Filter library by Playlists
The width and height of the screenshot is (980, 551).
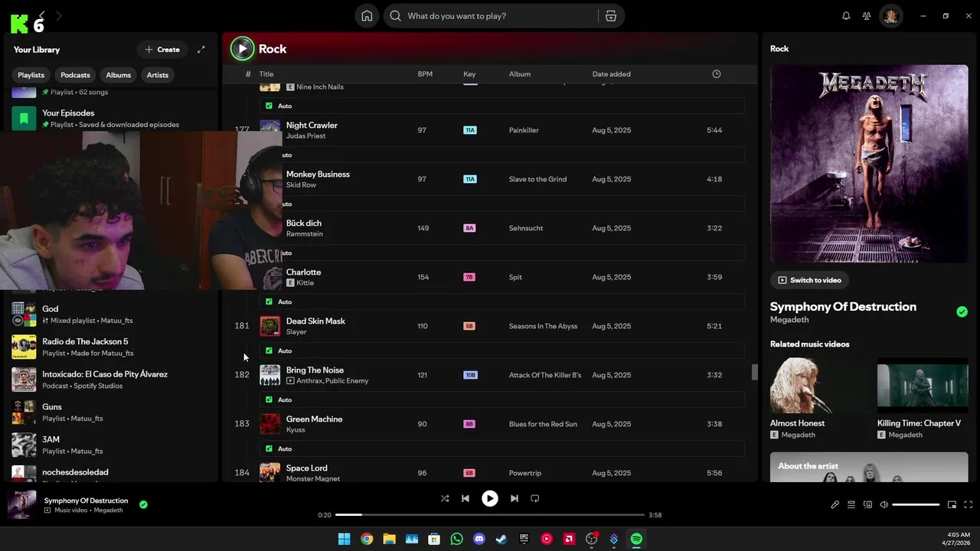pyautogui.click(x=31, y=75)
